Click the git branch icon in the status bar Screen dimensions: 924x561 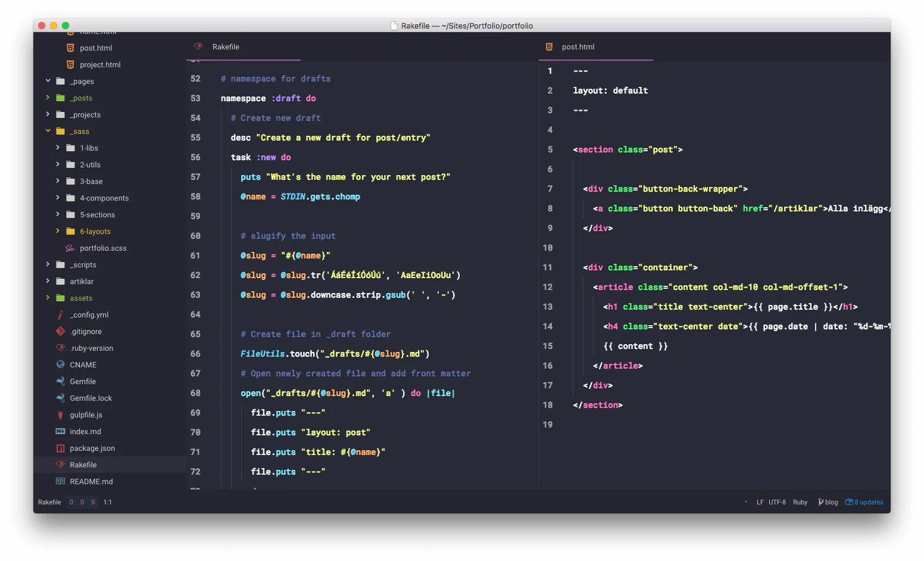[820, 502]
